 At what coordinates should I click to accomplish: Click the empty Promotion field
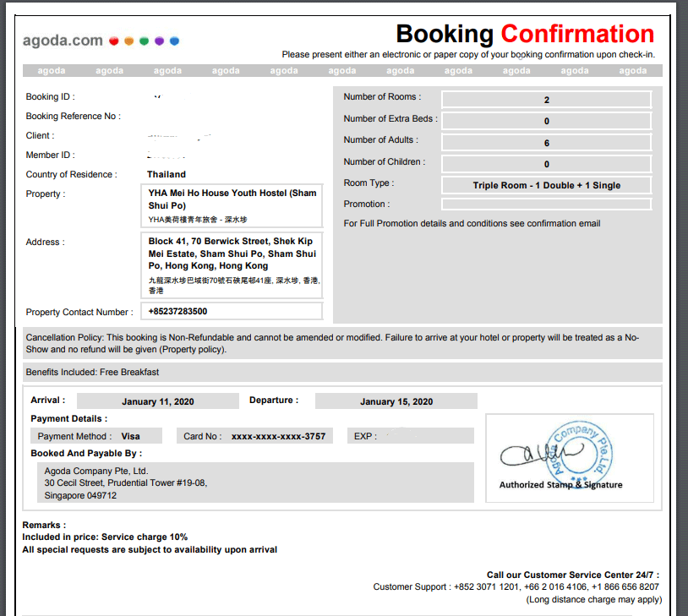coord(546,204)
